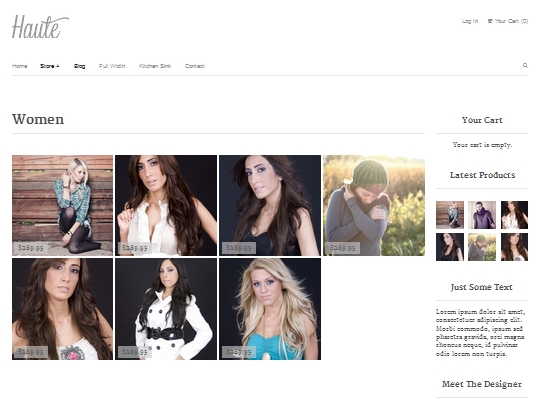Expand the Store dropdown menu

click(x=50, y=66)
